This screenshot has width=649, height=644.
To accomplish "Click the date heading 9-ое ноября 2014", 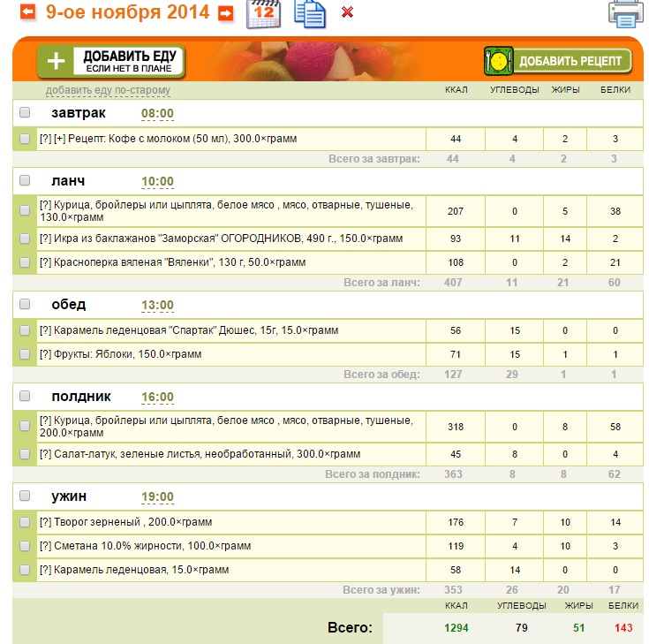I will 127,12.
